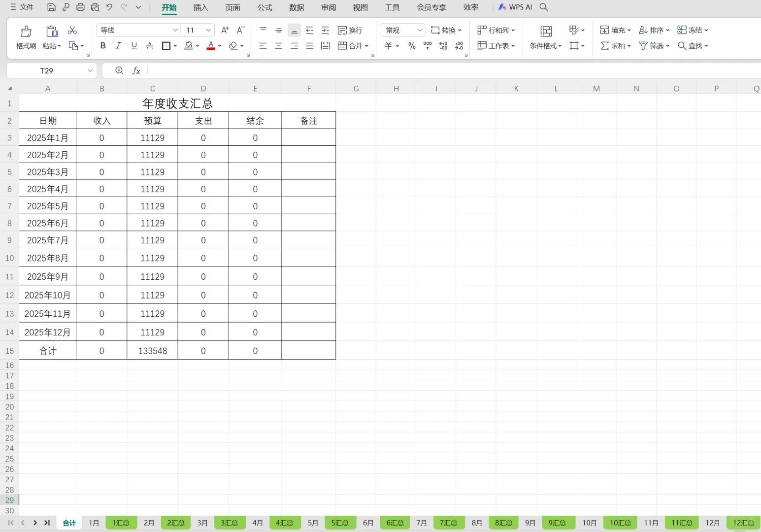The width and height of the screenshot is (761, 532).
Task: Increase the decimal places
Action: coord(443,46)
